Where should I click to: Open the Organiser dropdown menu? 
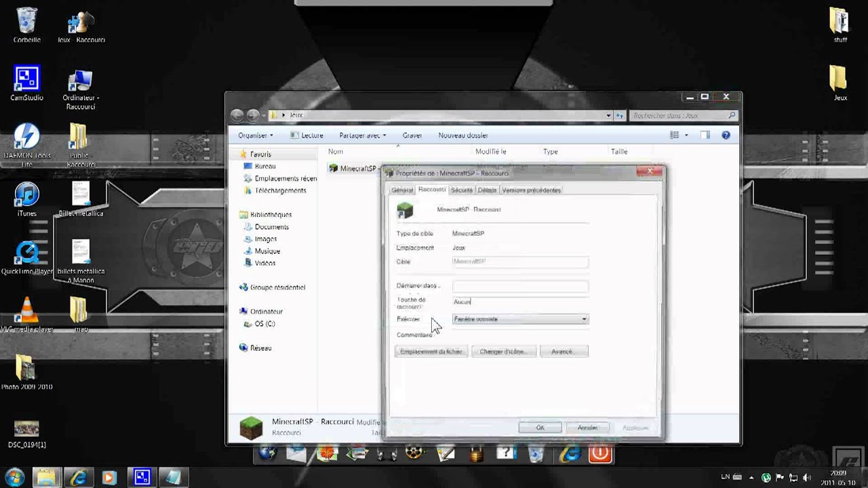(x=255, y=136)
